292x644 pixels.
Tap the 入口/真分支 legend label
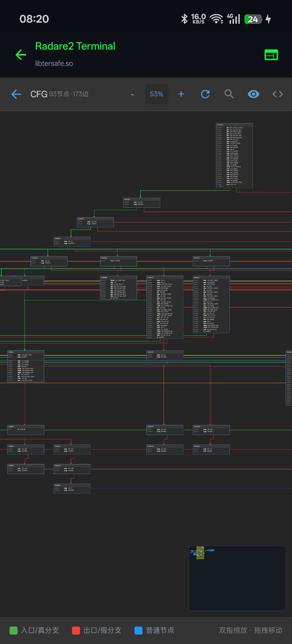coord(40,630)
